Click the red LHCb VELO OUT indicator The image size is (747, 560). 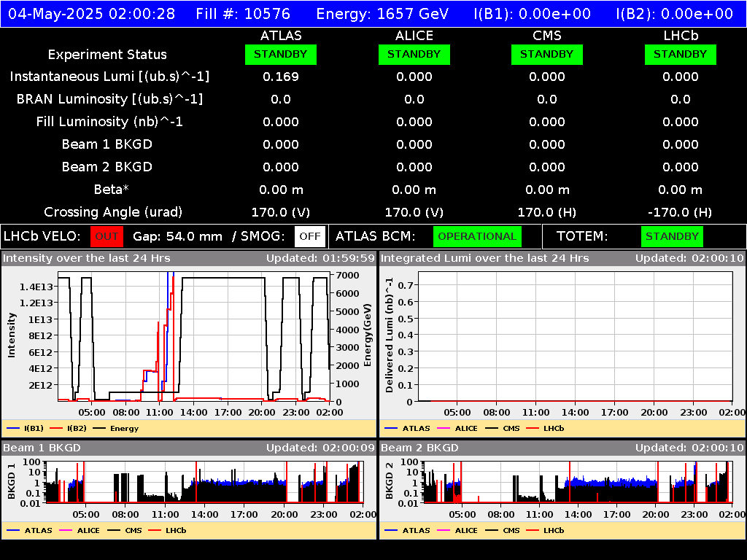[107, 237]
